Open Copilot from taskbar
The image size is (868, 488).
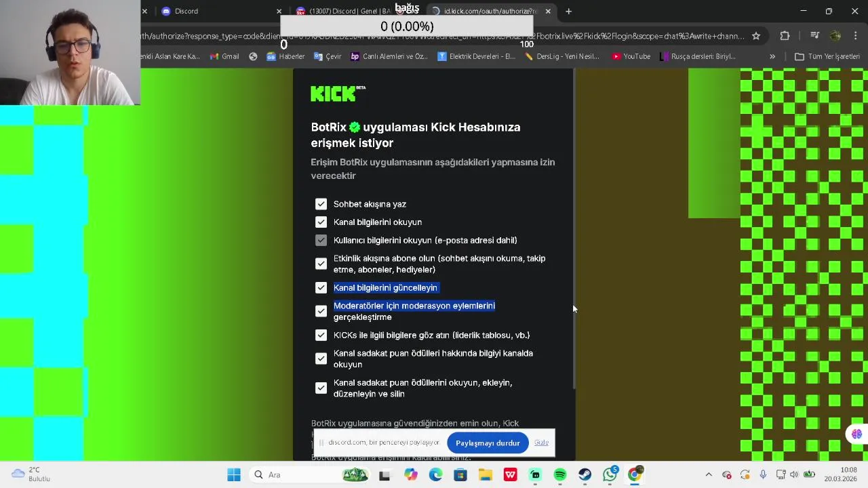coord(411,474)
